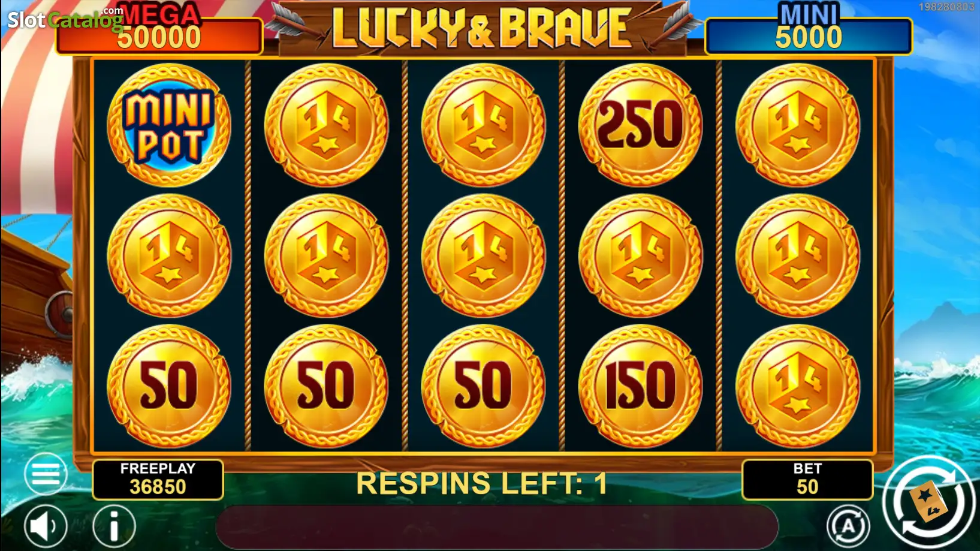Click the Respins Left text
This screenshot has width=980, height=551.
[x=482, y=483]
